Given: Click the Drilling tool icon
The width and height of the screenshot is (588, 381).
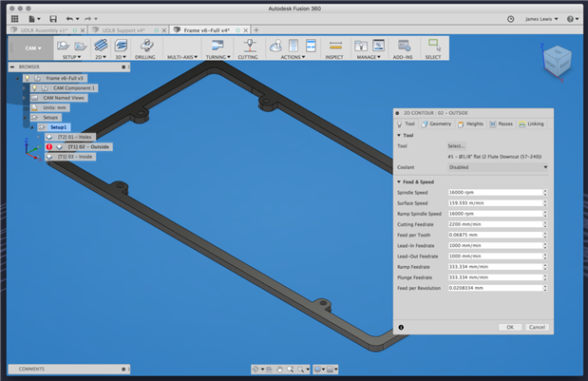Looking at the screenshot, I should click(147, 46).
